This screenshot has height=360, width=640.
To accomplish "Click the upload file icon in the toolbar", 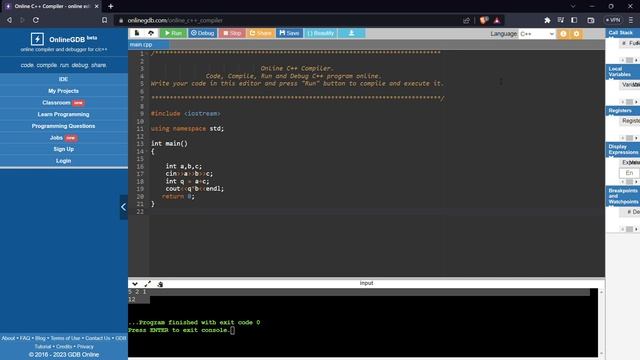I will [151, 33].
